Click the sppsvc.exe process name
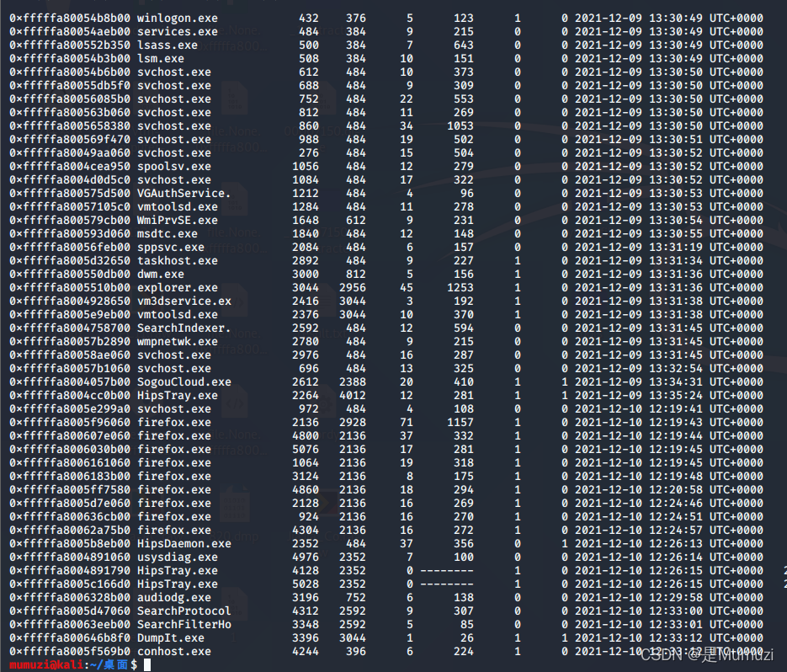Image resolution: width=787 pixels, height=672 pixels. 171,247
